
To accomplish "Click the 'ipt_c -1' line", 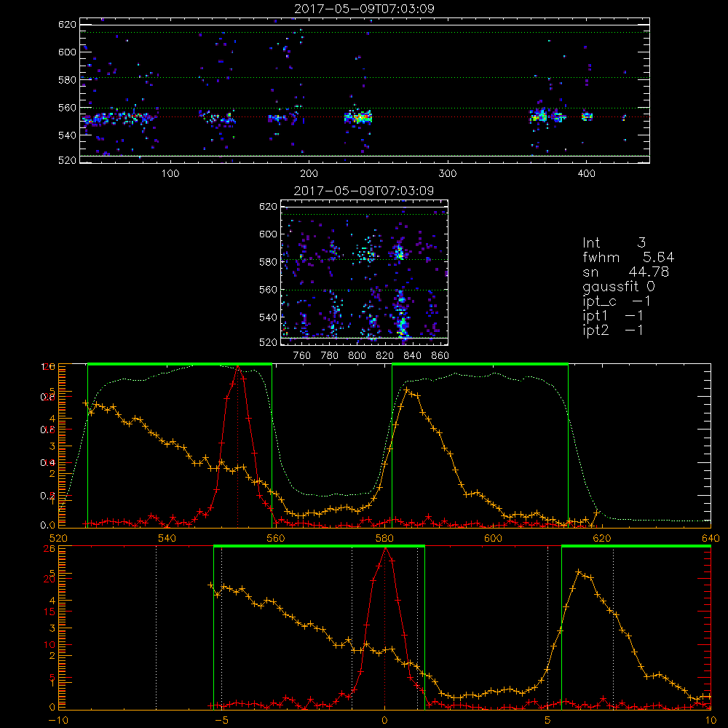I will pyautogui.click(x=617, y=301).
